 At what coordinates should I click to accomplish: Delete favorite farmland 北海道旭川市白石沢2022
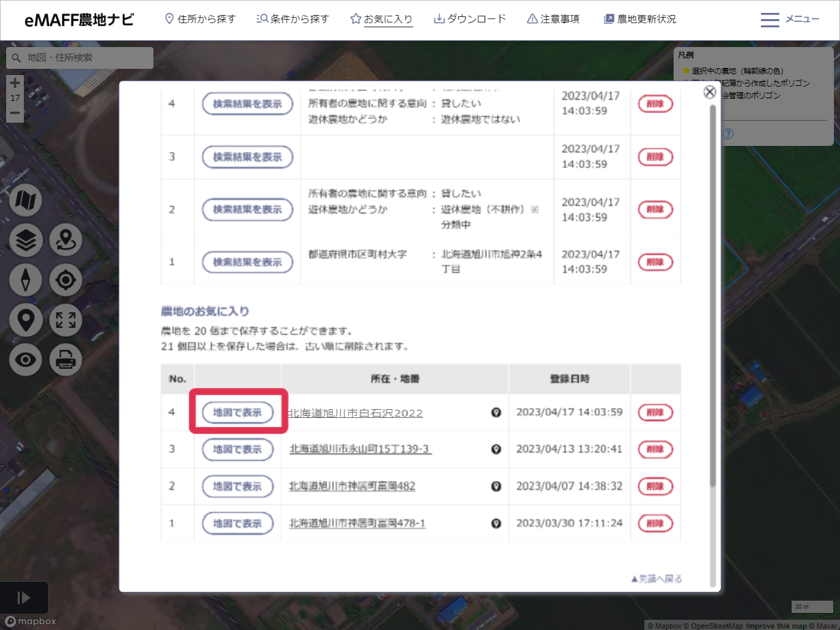point(655,412)
